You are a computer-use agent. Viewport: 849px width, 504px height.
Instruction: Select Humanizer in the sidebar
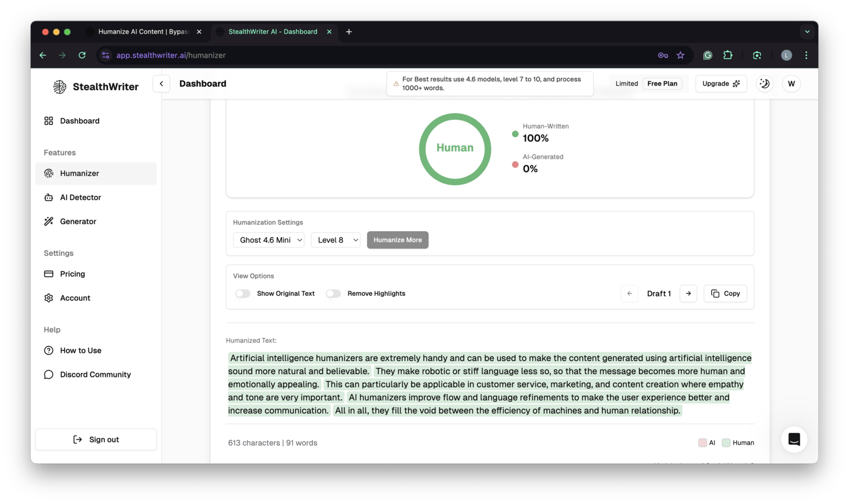96,174
